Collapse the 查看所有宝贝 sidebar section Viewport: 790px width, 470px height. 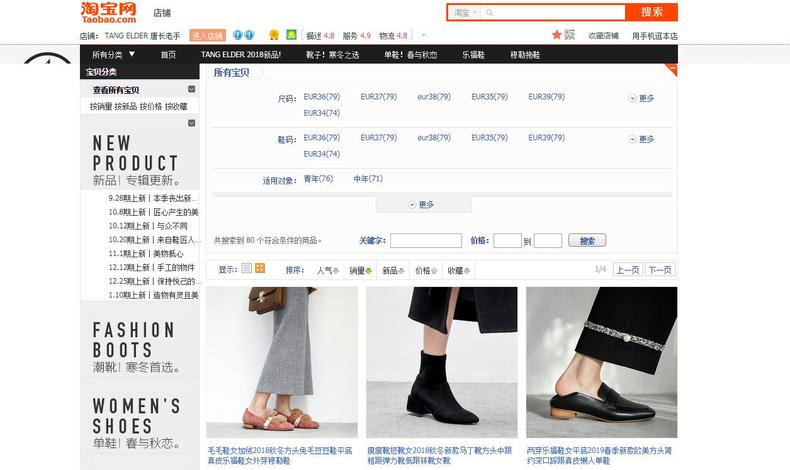point(191,89)
